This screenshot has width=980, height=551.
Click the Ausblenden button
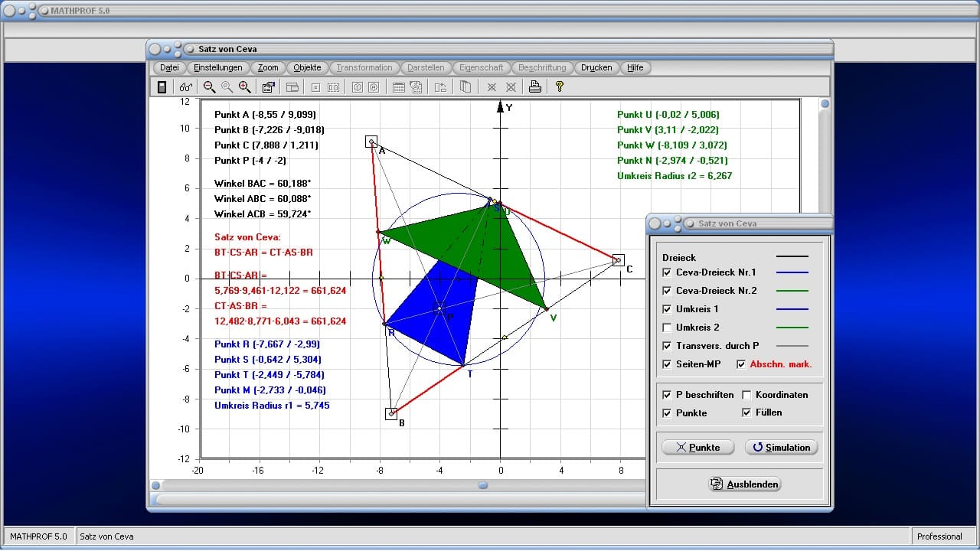coord(744,484)
